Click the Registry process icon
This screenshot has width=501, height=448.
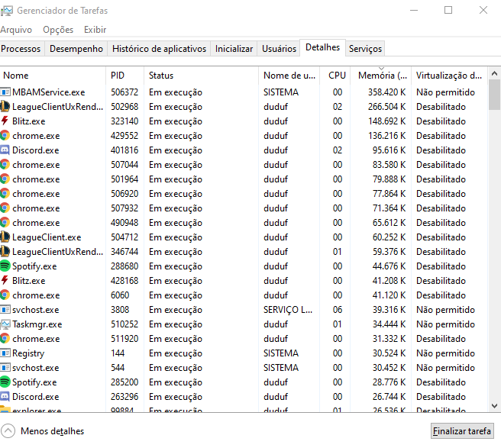(5, 353)
